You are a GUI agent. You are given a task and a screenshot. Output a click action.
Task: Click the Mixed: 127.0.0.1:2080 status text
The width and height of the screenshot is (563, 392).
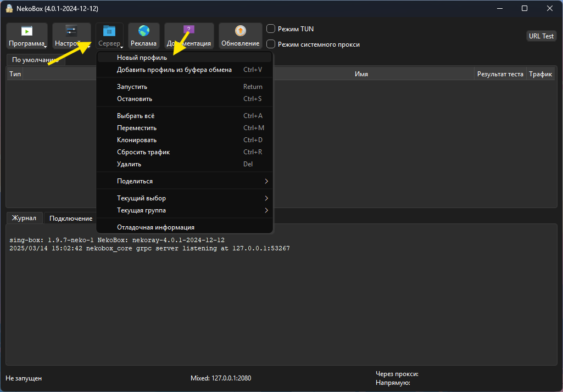[x=221, y=378]
